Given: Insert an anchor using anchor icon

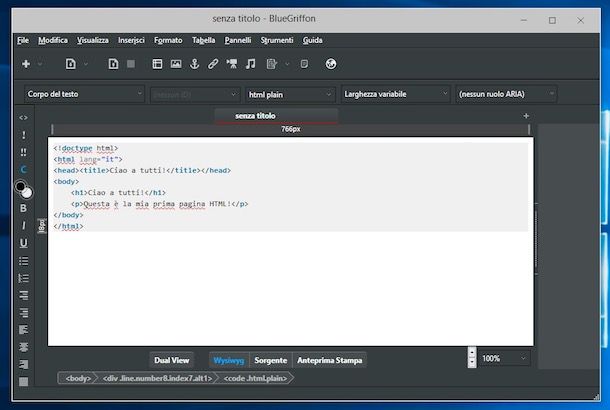Looking at the screenshot, I should [x=195, y=64].
